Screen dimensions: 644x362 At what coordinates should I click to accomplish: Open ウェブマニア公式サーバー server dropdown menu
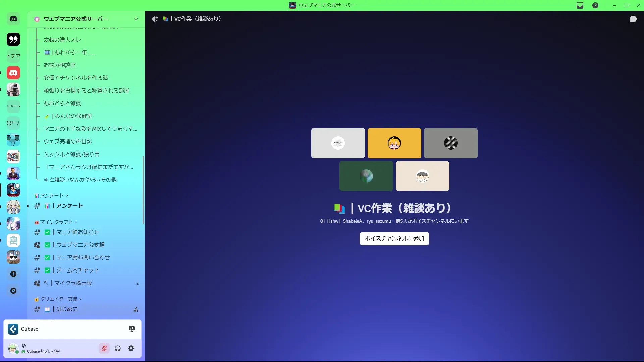pos(136,19)
